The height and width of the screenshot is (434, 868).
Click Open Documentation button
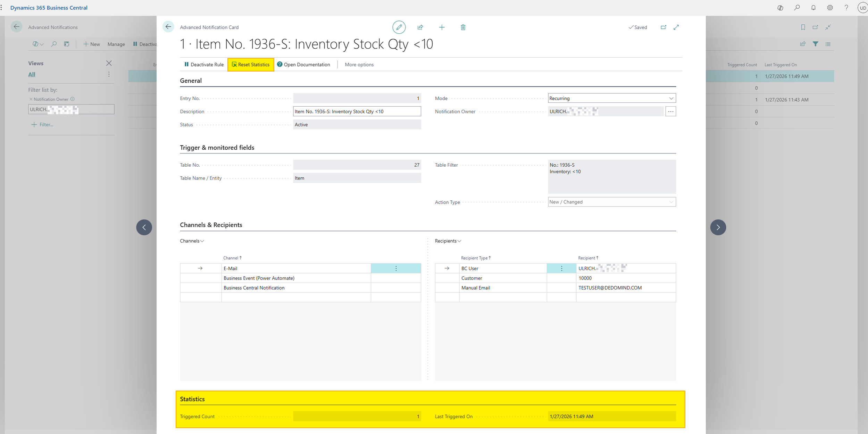[303, 65]
